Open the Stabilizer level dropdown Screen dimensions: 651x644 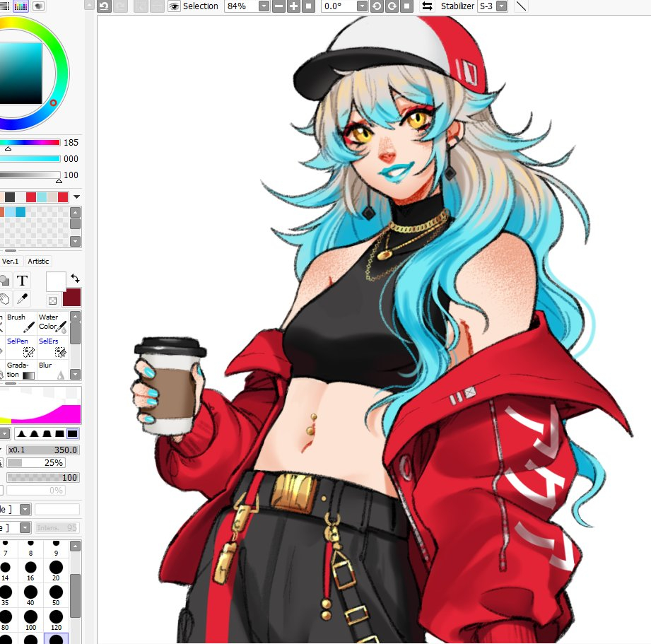(501, 6)
